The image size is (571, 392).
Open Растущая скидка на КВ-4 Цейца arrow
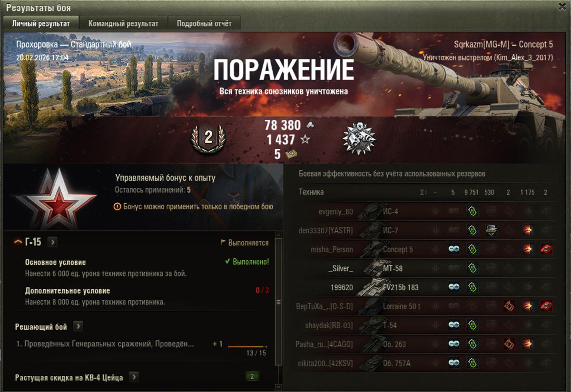(134, 377)
